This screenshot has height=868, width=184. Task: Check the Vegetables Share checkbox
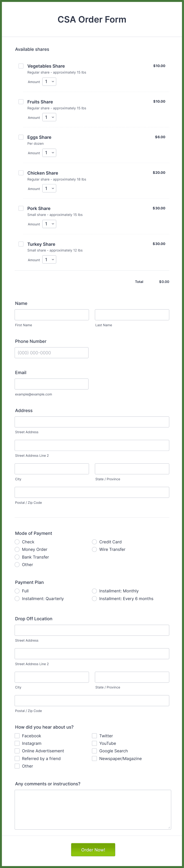(x=21, y=66)
